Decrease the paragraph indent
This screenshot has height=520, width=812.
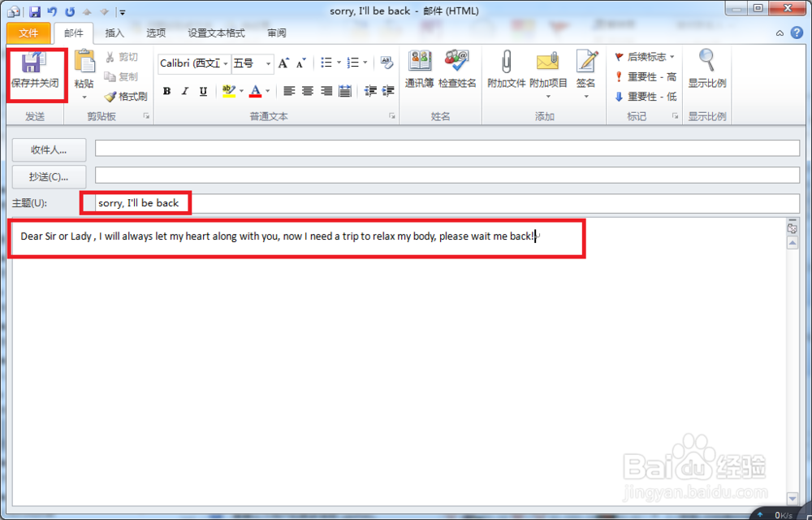tap(369, 91)
